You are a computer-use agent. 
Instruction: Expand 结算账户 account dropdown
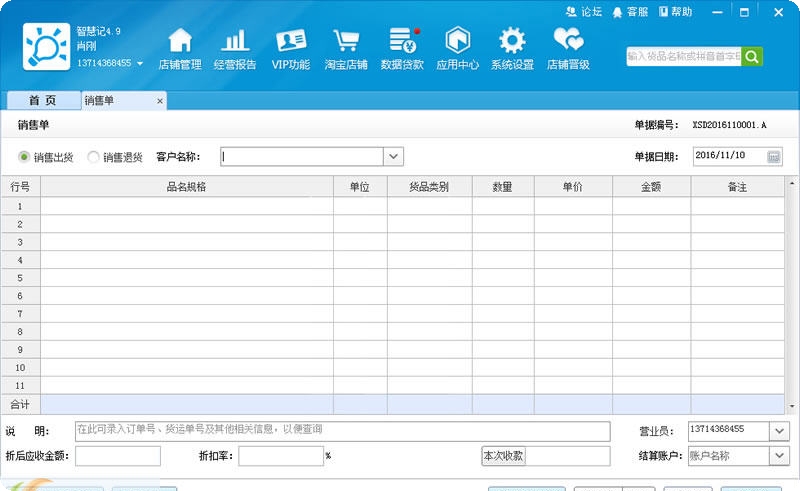coord(779,456)
